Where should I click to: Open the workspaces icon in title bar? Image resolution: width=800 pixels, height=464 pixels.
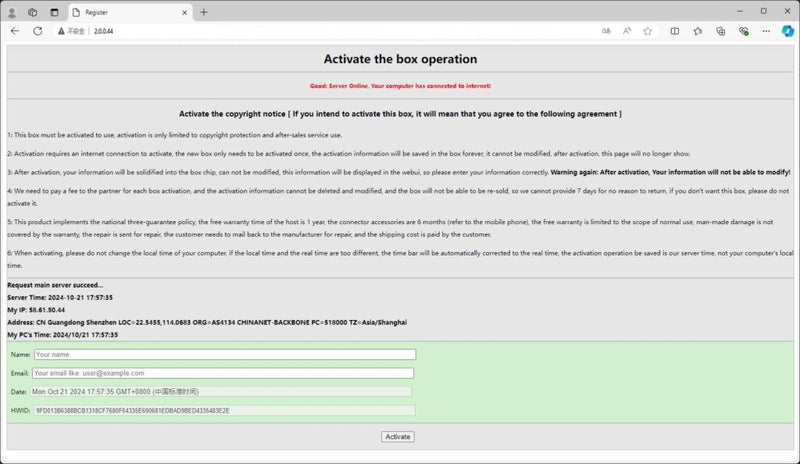coord(33,12)
